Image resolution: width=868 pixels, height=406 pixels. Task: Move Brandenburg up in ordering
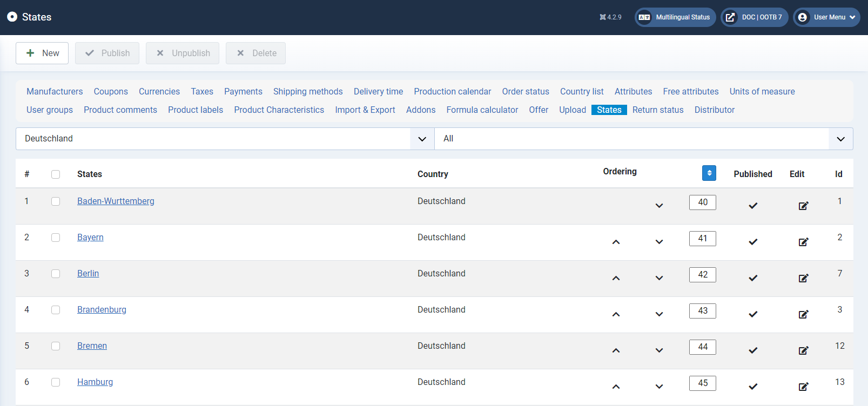(616, 314)
